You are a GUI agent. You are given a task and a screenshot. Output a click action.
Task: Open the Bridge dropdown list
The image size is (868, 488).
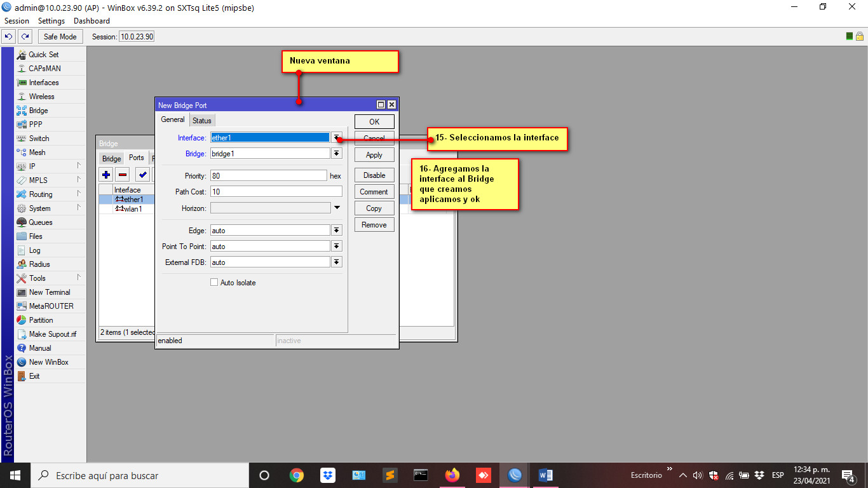336,154
